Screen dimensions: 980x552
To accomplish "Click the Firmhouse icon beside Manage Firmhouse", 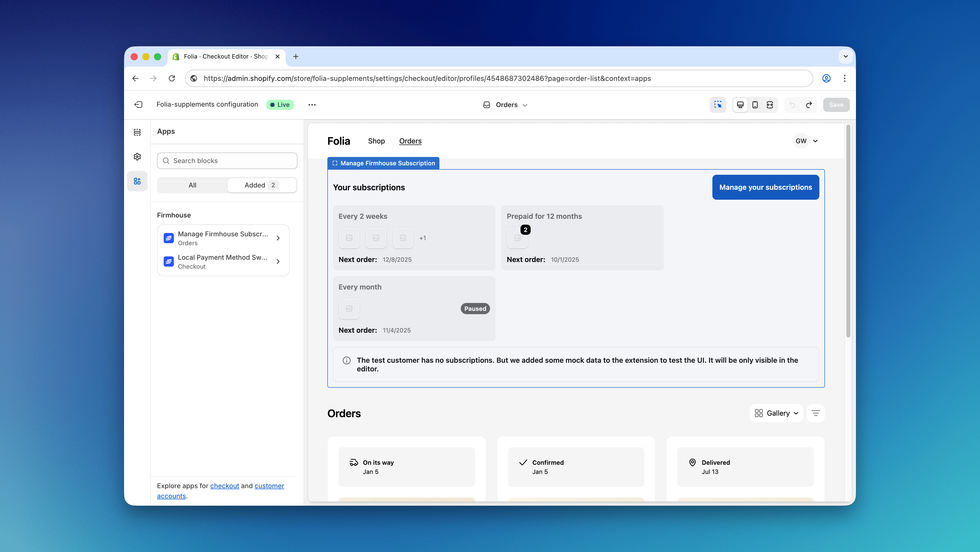I will pyautogui.click(x=169, y=238).
